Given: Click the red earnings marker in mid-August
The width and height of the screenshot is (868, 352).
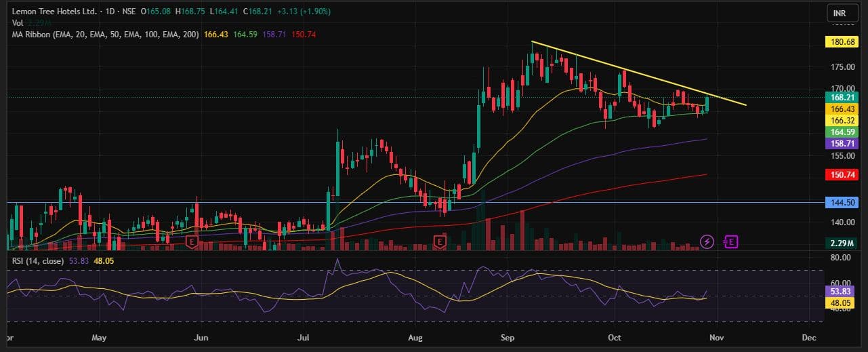Looking at the screenshot, I should (440, 241).
